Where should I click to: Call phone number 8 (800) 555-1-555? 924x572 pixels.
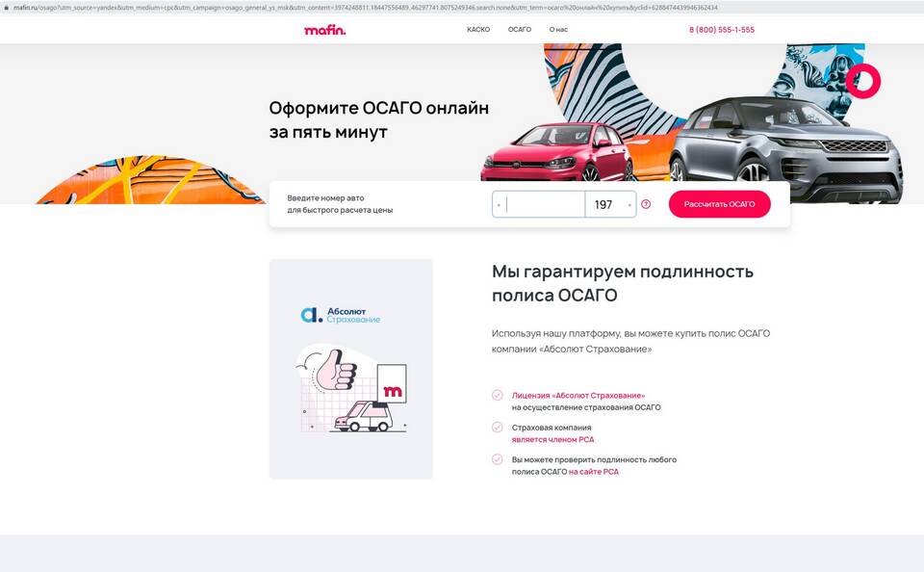click(x=722, y=30)
